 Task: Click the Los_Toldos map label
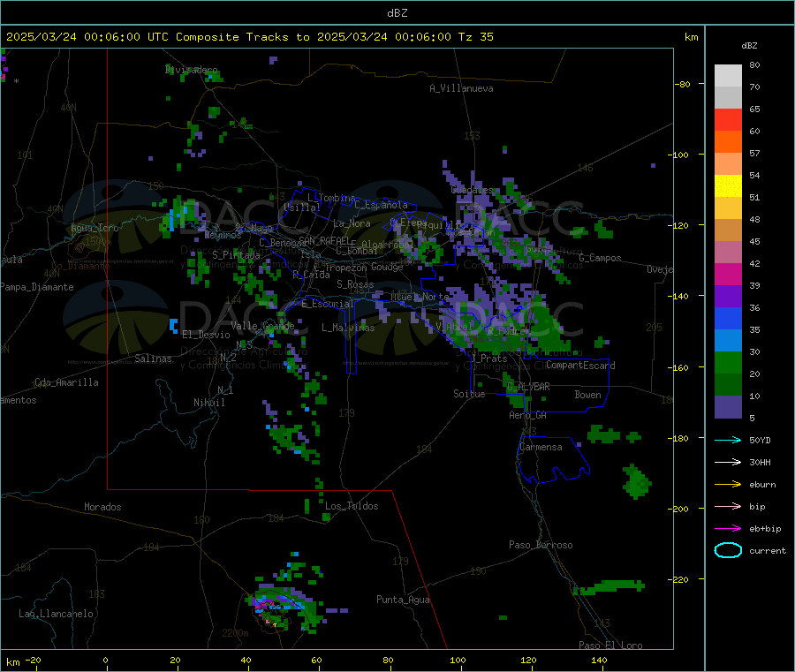click(352, 506)
